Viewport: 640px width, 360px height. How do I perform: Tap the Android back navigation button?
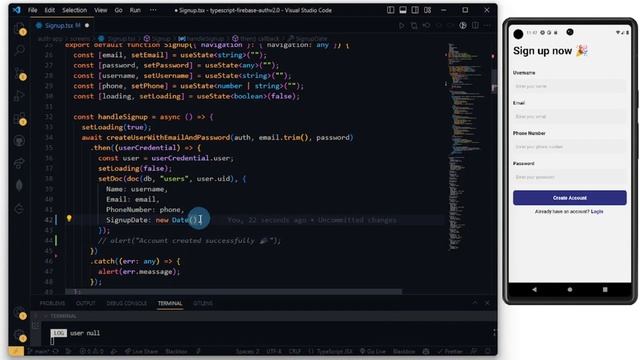tap(534, 289)
